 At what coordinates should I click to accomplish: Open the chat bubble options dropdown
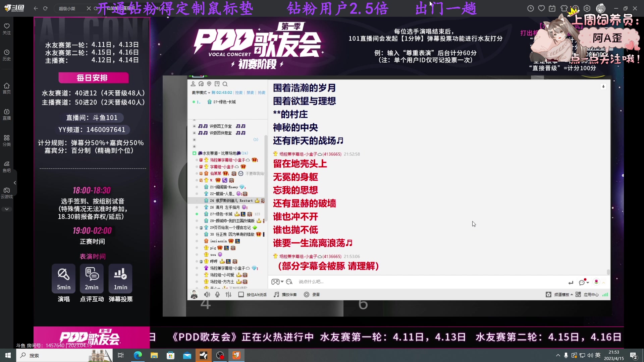(x=584, y=282)
